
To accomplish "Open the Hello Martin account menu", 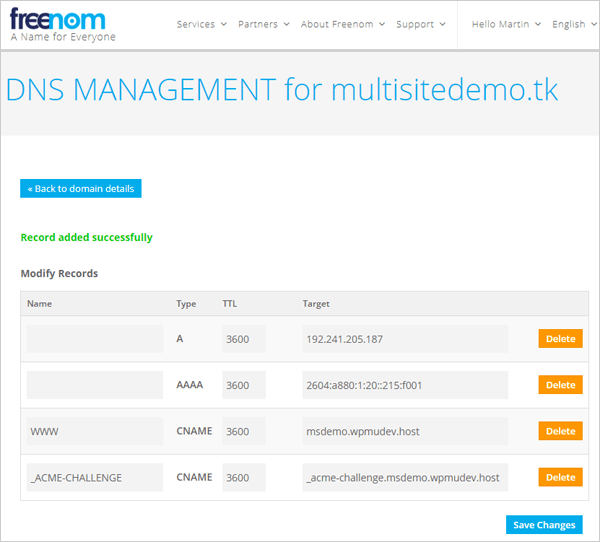I will [506, 24].
